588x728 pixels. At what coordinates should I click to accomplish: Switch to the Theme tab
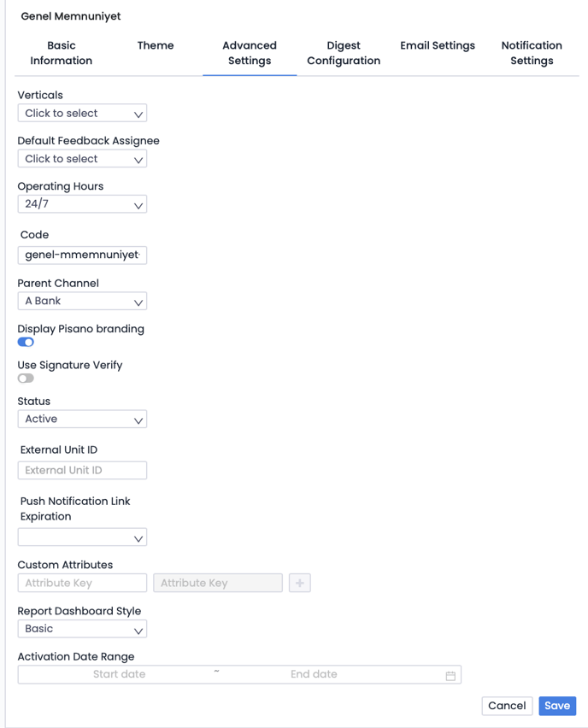(x=156, y=45)
